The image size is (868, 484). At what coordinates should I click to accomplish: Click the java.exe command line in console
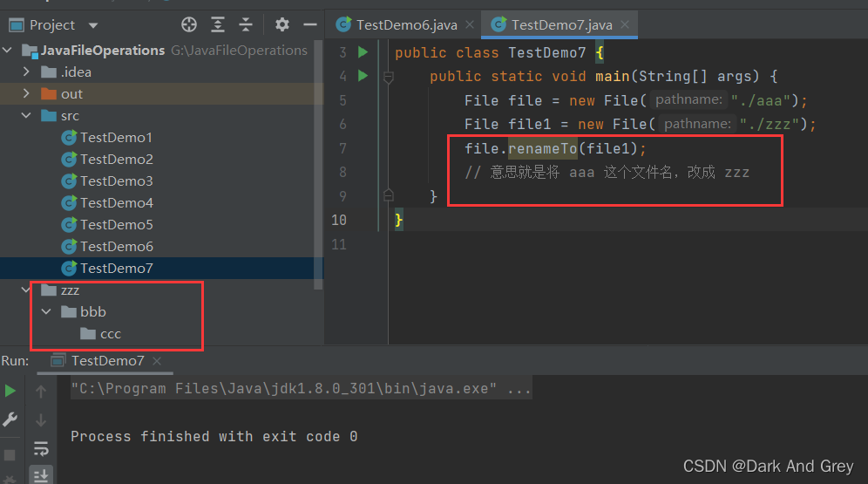click(301, 388)
